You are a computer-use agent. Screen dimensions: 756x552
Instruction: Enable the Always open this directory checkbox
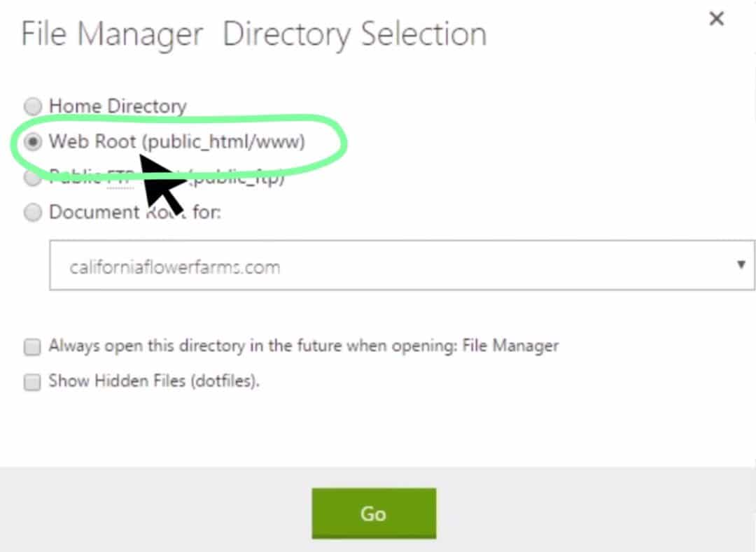pos(32,346)
